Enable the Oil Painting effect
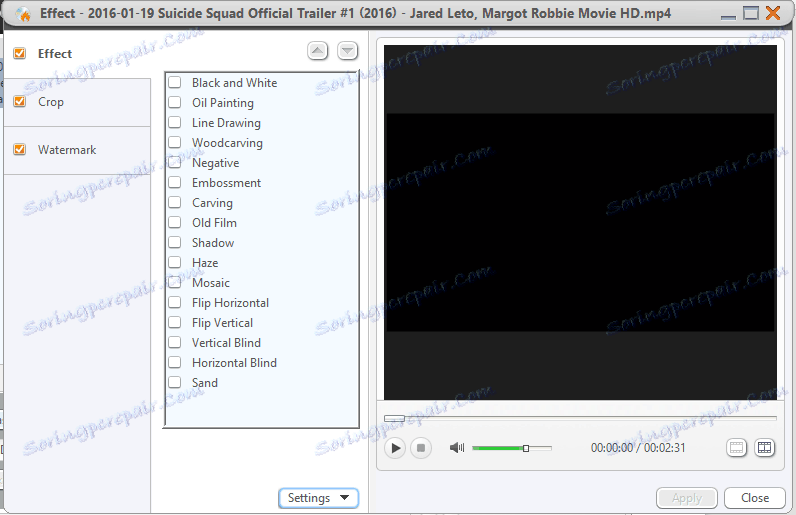The height and width of the screenshot is (515, 796). click(x=175, y=103)
